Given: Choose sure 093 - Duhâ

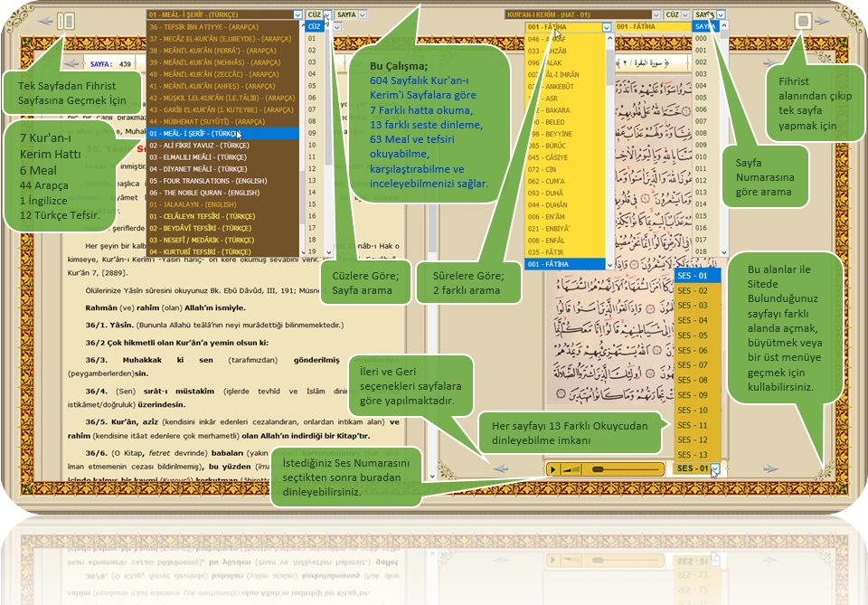Looking at the screenshot, I should click(565, 194).
